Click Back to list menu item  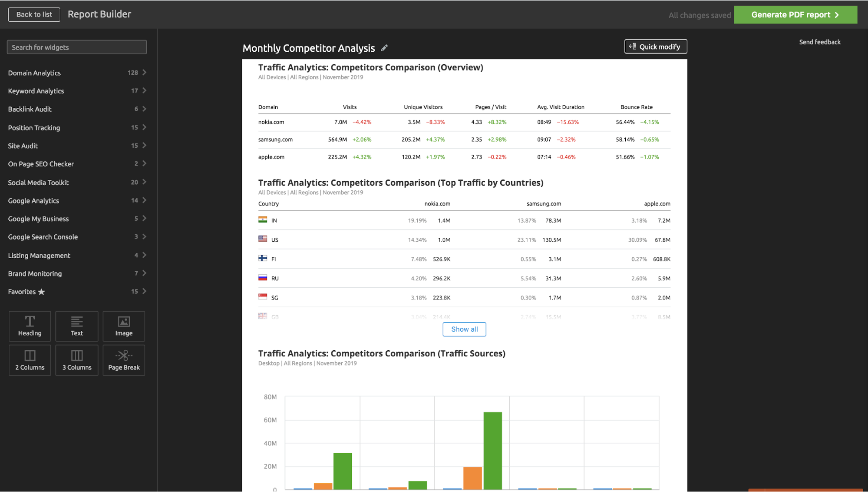(x=33, y=14)
